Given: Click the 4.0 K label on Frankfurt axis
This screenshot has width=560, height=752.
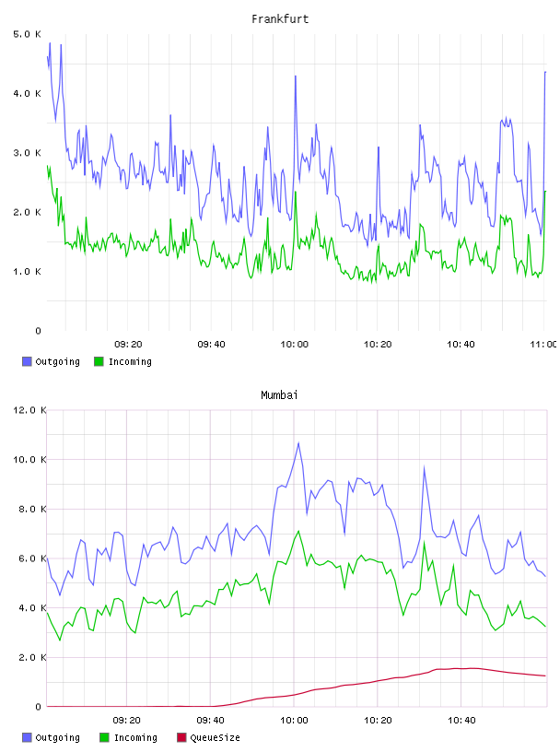Looking at the screenshot, I should click(x=28, y=93).
